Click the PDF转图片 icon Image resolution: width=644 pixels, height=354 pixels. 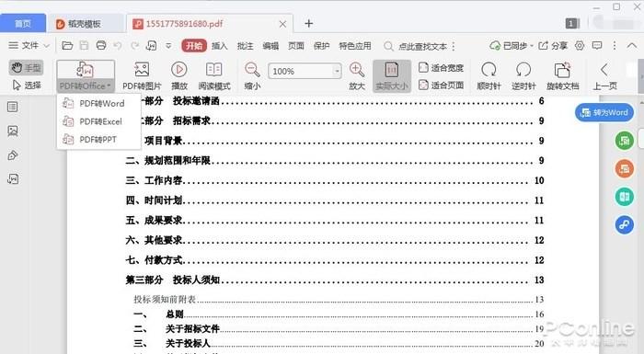142,70
